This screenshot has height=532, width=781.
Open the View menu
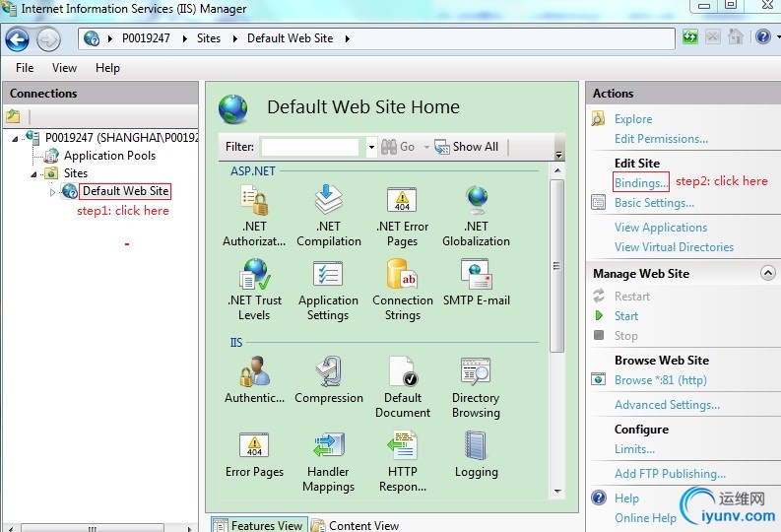tap(64, 68)
